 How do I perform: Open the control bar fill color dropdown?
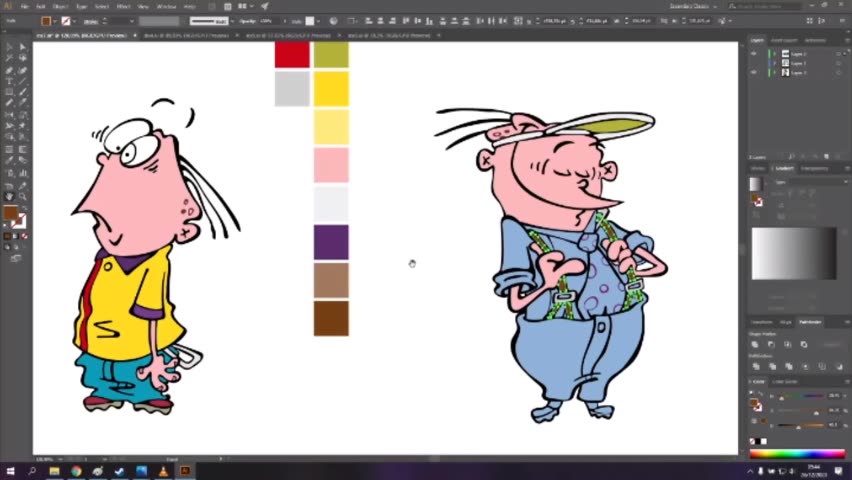pyautogui.click(x=55, y=21)
